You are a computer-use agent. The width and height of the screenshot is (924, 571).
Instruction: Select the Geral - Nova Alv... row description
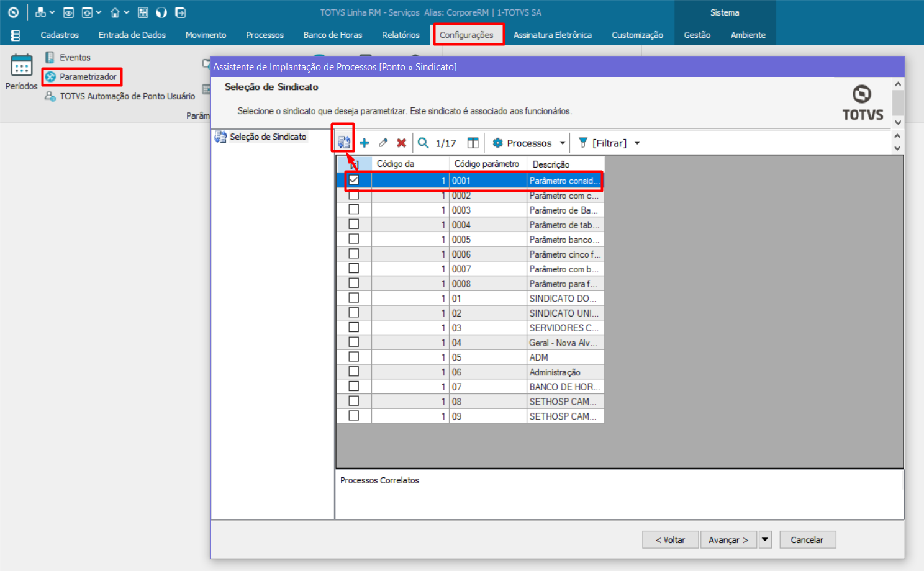[x=565, y=343]
